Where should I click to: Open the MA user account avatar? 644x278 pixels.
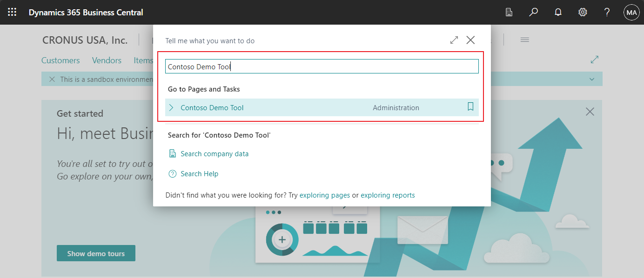631,13
